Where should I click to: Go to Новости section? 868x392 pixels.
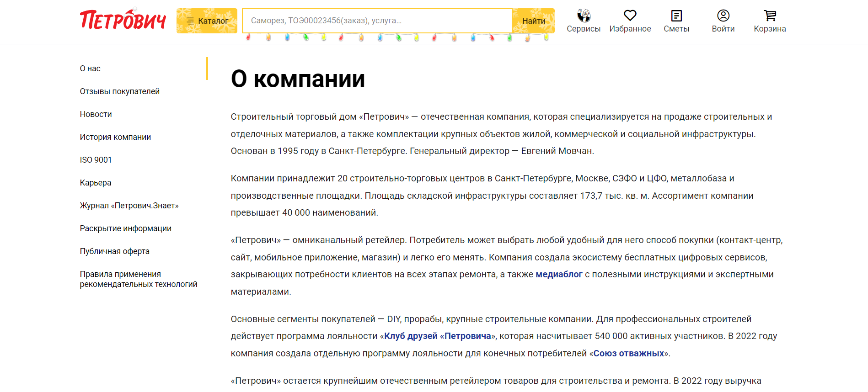tap(96, 114)
